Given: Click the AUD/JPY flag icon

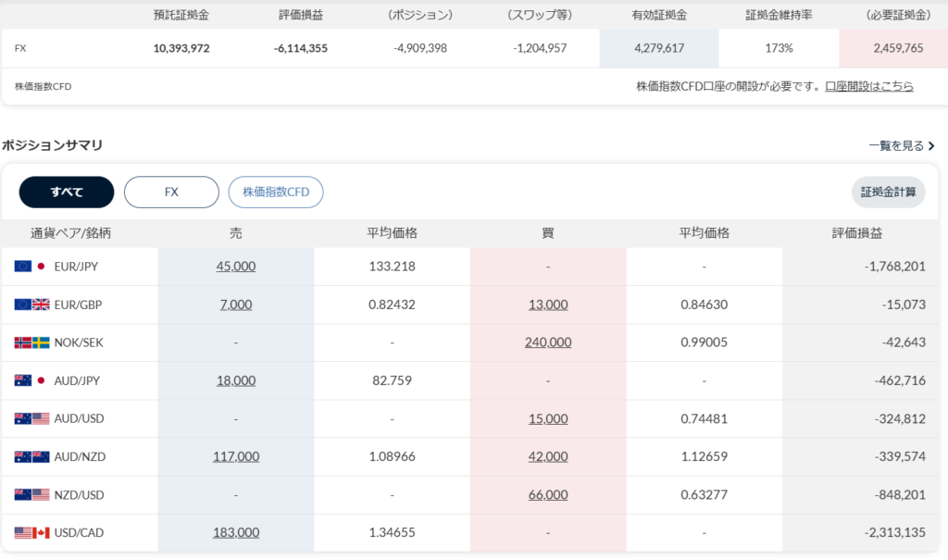Looking at the screenshot, I should pyautogui.click(x=31, y=380).
